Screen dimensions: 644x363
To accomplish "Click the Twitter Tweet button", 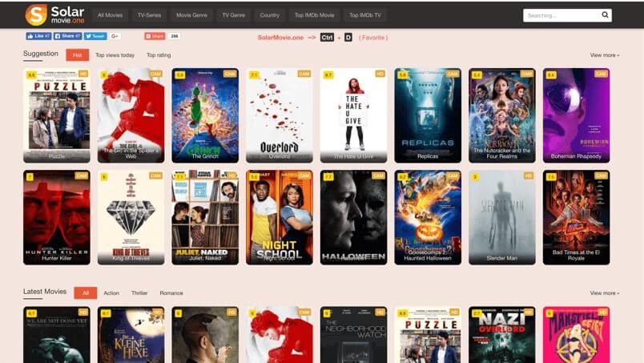I will click(x=95, y=36).
